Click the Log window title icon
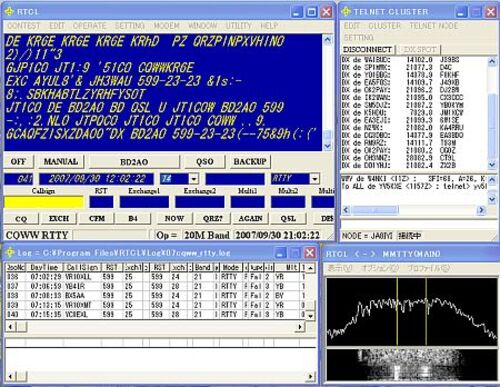 (x=9, y=253)
